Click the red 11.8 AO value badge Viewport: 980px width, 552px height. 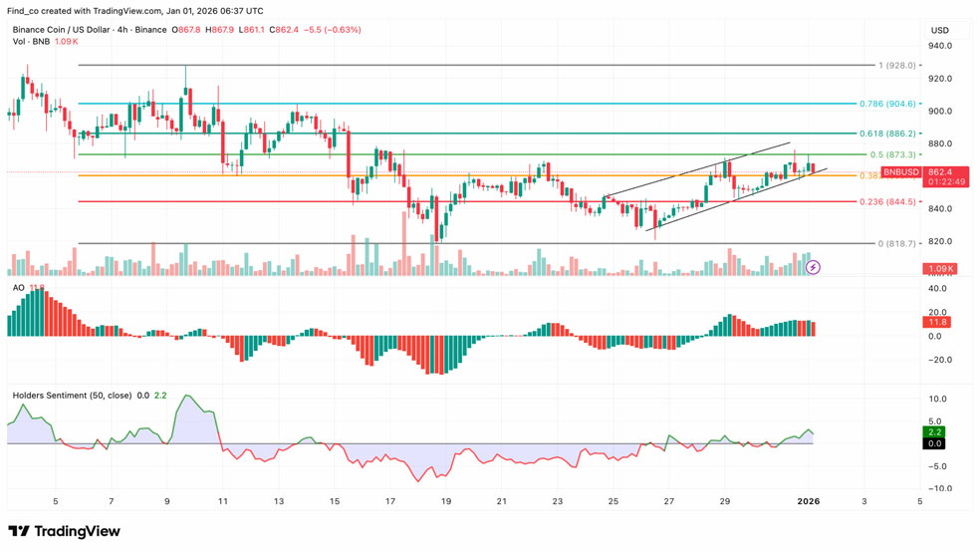click(937, 323)
